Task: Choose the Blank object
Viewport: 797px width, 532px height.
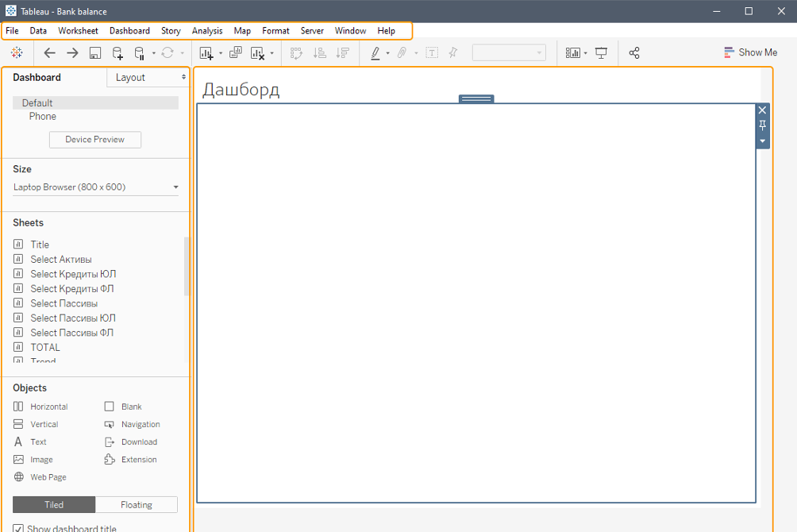Action: click(123, 407)
